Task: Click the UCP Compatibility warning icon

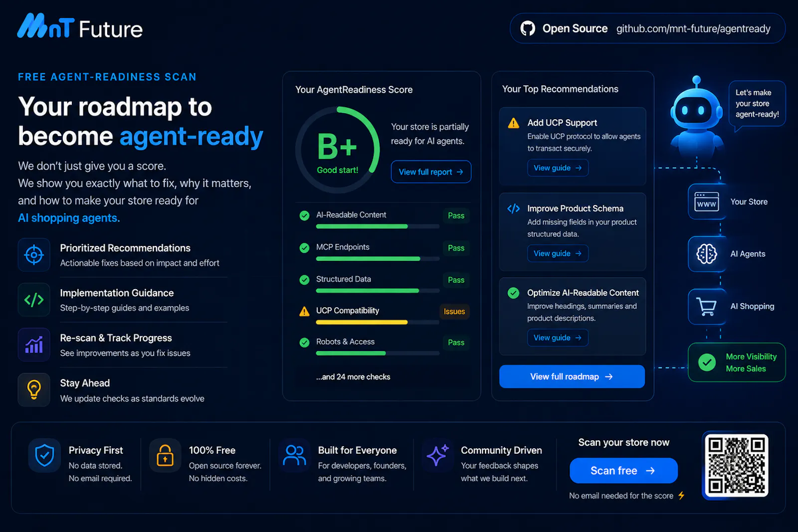Action: 304,312
